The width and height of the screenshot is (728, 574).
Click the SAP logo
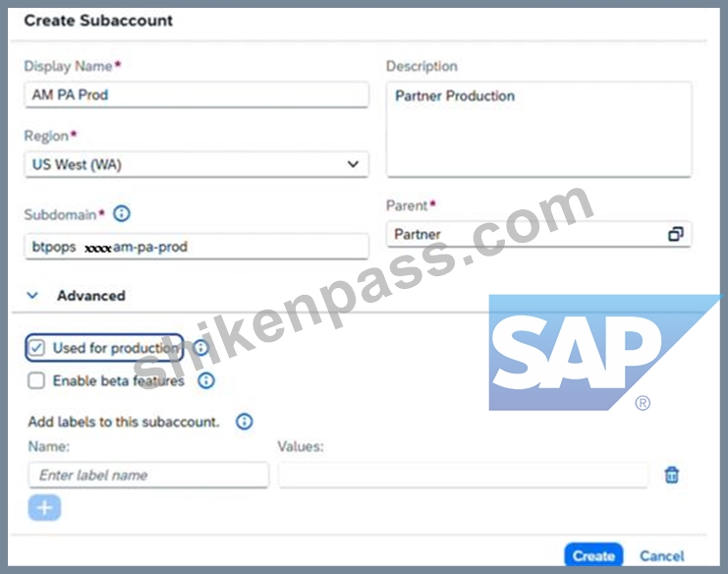[605, 353]
